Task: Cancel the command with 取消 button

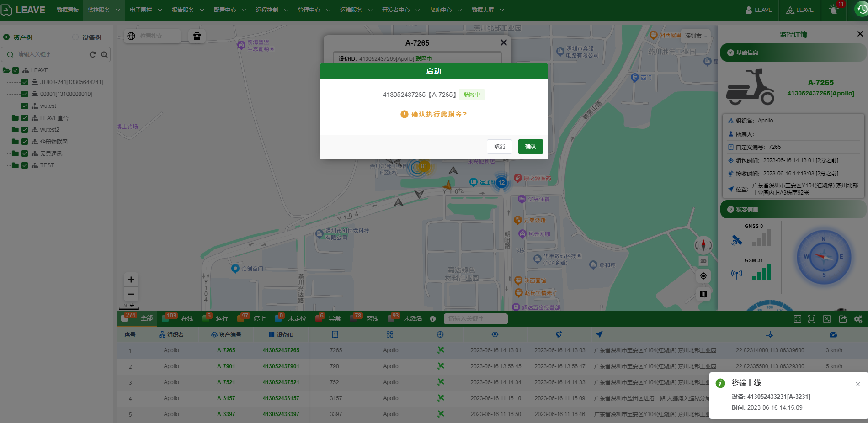Action: point(499,147)
